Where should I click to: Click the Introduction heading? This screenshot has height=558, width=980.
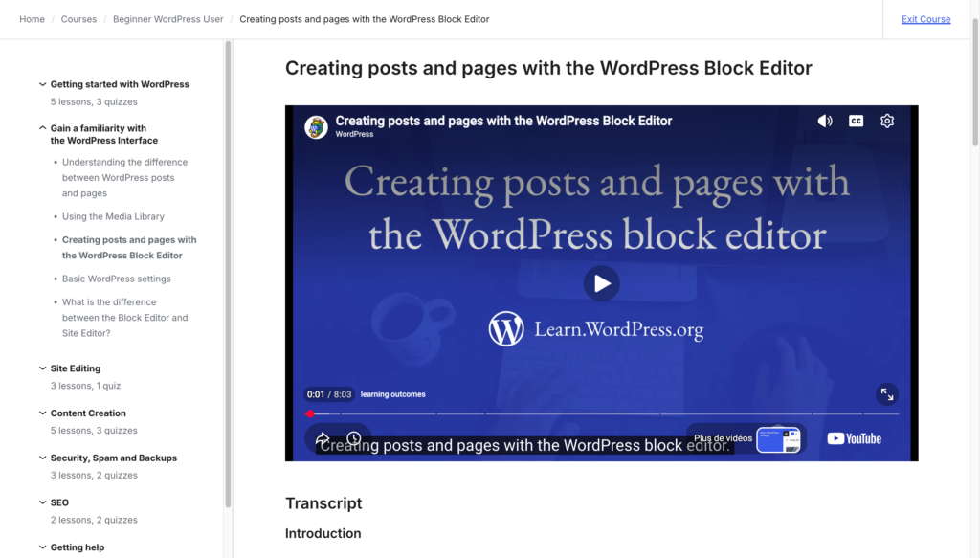point(323,534)
